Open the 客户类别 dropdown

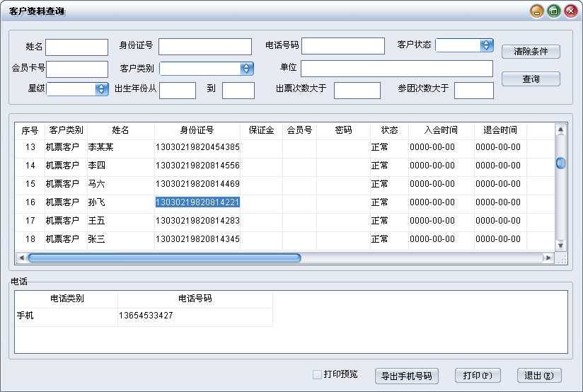tap(207, 69)
